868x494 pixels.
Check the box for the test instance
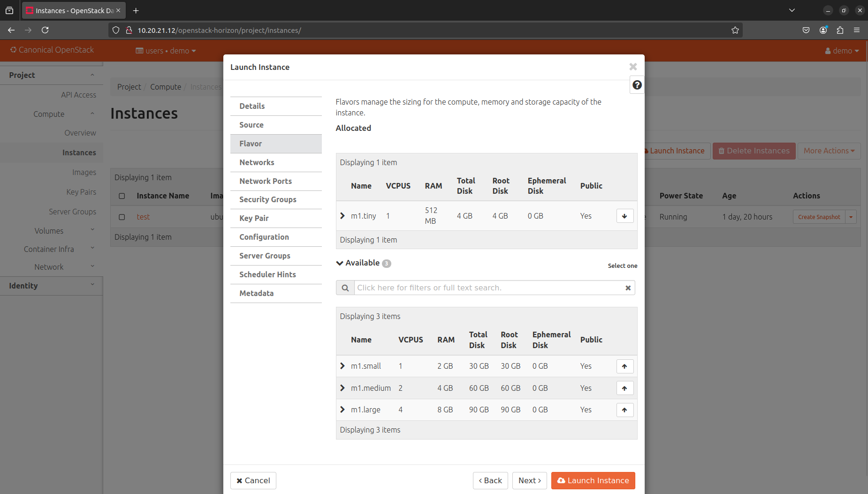coord(122,217)
